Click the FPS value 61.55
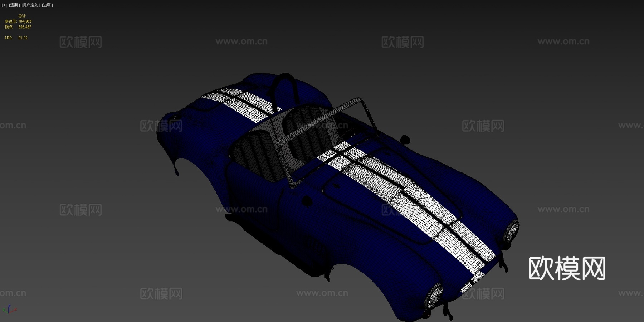644x322 pixels. click(x=23, y=38)
